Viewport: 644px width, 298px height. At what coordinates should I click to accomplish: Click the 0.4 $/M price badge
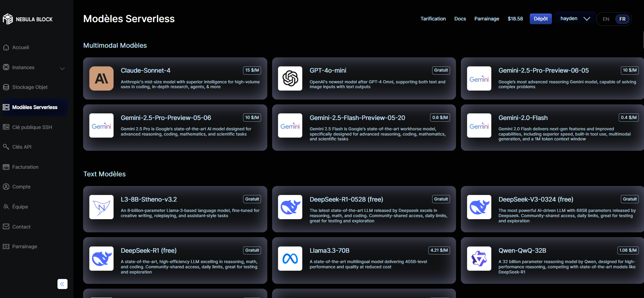(629, 118)
